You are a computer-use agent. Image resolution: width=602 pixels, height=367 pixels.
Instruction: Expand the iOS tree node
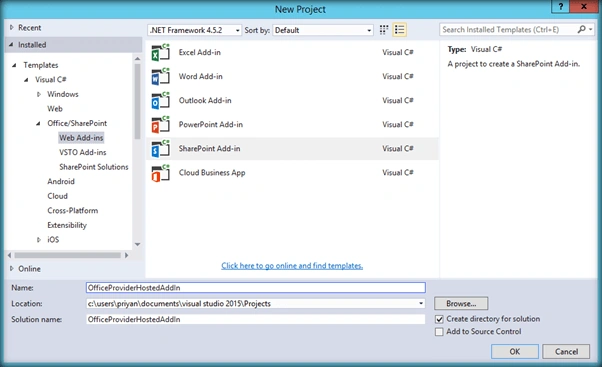pyautogui.click(x=39, y=240)
